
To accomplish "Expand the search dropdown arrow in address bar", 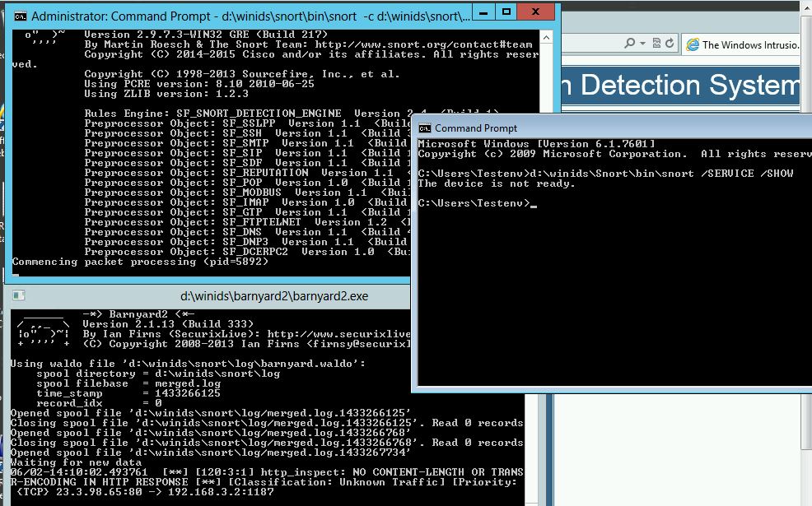I will [x=642, y=44].
